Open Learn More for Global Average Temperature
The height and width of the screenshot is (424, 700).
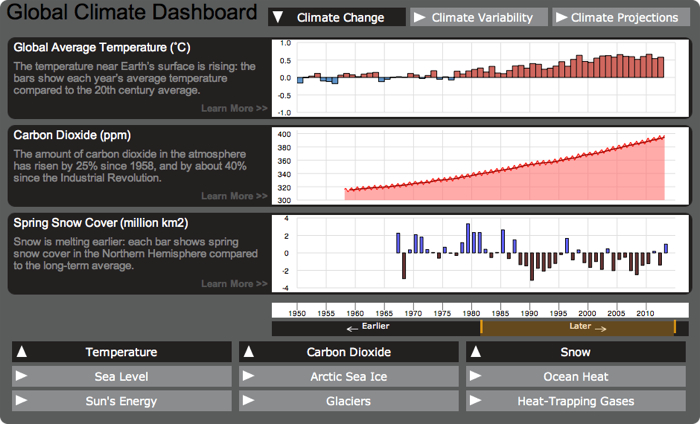click(234, 108)
